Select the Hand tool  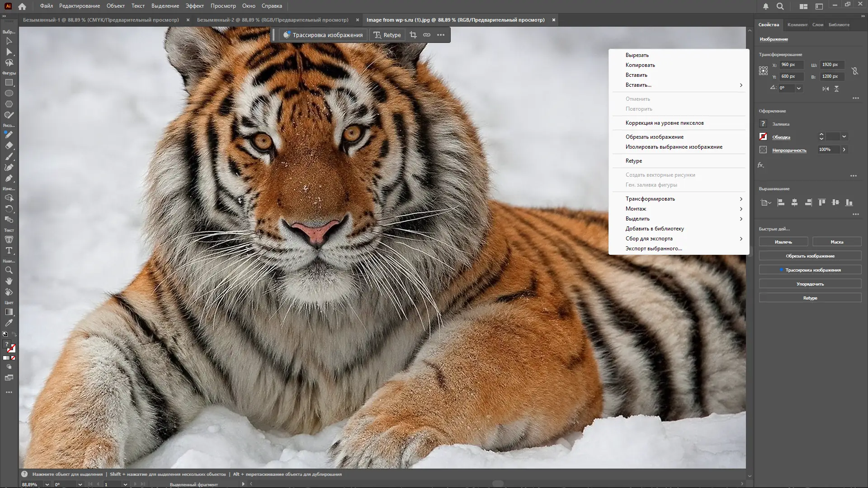click(9, 281)
